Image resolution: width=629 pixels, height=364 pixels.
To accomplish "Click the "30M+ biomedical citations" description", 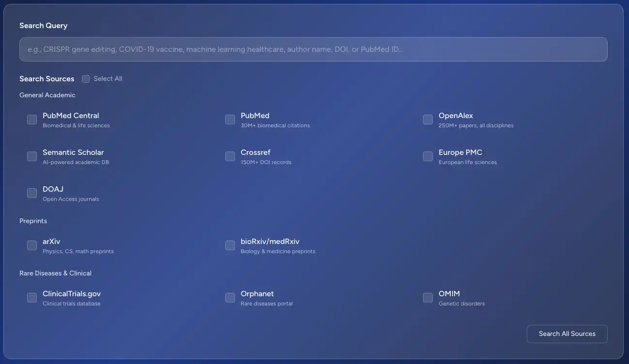I will (x=275, y=126).
